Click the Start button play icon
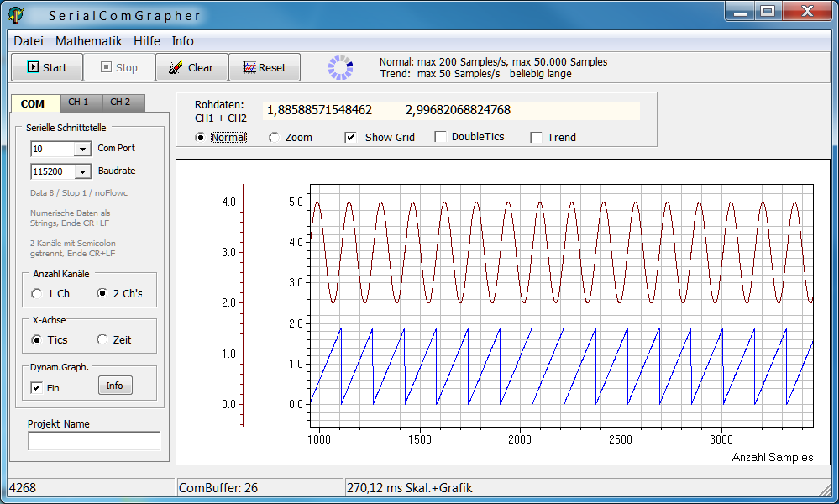Screen dimensions: 839x504 click(x=34, y=67)
